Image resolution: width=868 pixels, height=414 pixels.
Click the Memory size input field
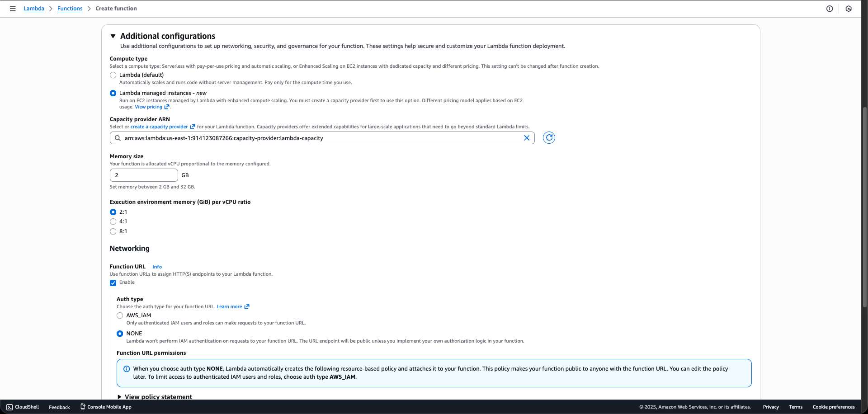click(143, 175)
